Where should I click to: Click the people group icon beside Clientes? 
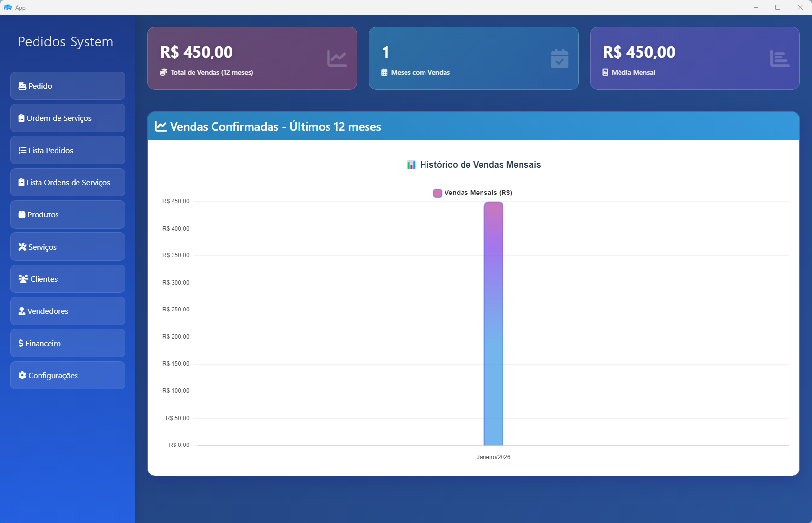23,279
